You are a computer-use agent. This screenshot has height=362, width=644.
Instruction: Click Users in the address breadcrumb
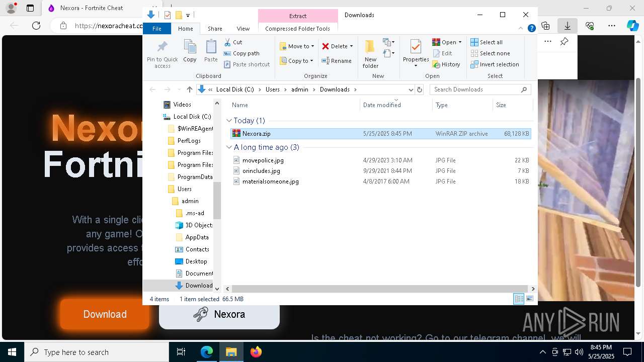(272, 89)
